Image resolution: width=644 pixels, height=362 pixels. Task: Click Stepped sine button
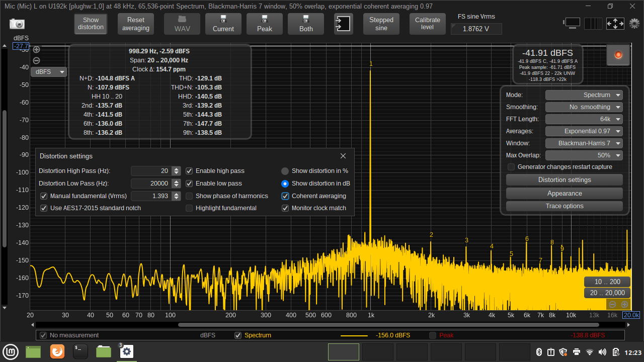pyautogui.click(x=381, y=24)
